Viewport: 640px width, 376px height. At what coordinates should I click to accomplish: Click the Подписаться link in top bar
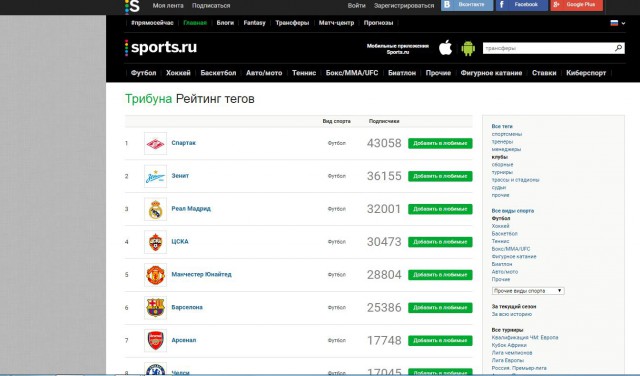tap(211, 6)
